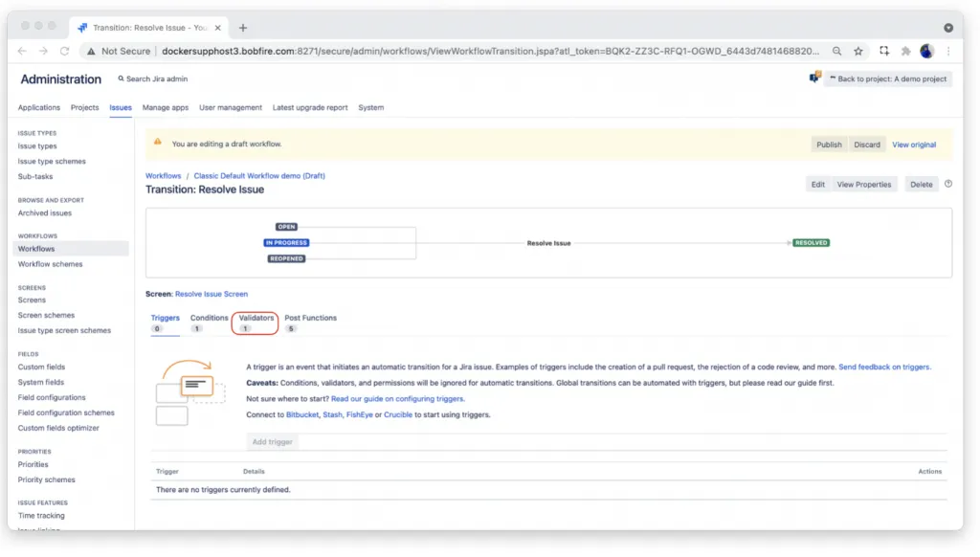Open the Applications admin tab
Viewport: 980px width, 557px height.
click(38, 107)
